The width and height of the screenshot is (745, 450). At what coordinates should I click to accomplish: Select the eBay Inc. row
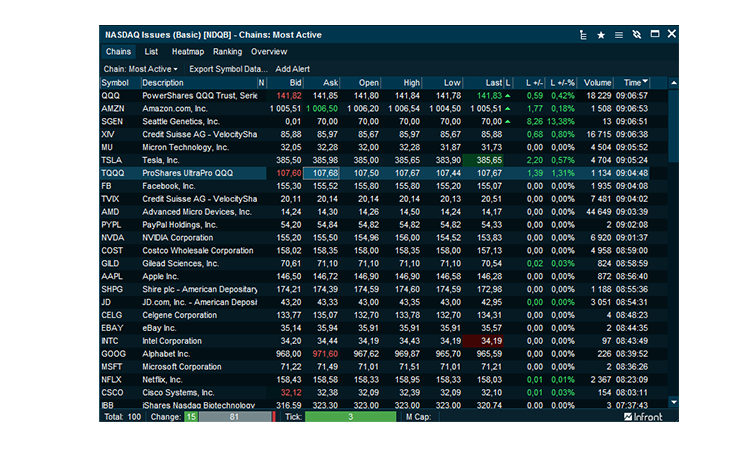click(374, 328)
